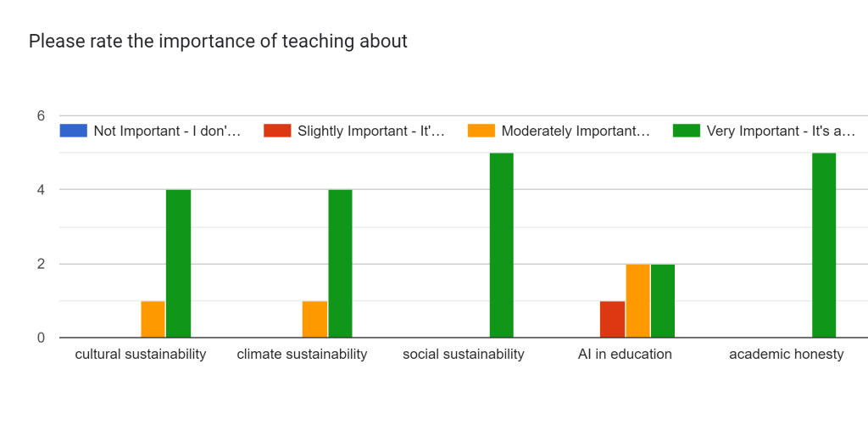Click the green Very Important legend swatch
Viewport: 868px width, 425px height.
[x=686, y=131]
